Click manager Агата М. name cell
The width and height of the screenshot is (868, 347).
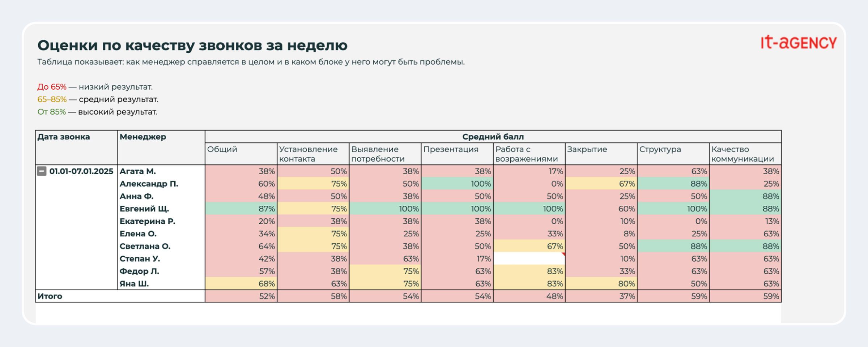pos(138,171)
